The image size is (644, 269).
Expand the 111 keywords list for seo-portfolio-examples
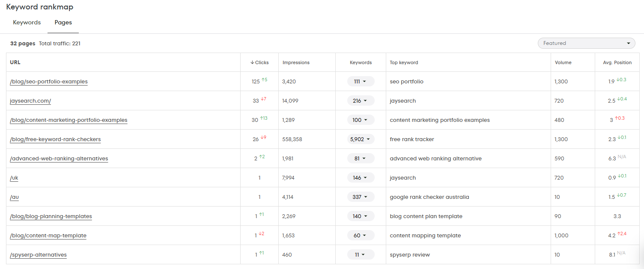click(x=361, y=81)
